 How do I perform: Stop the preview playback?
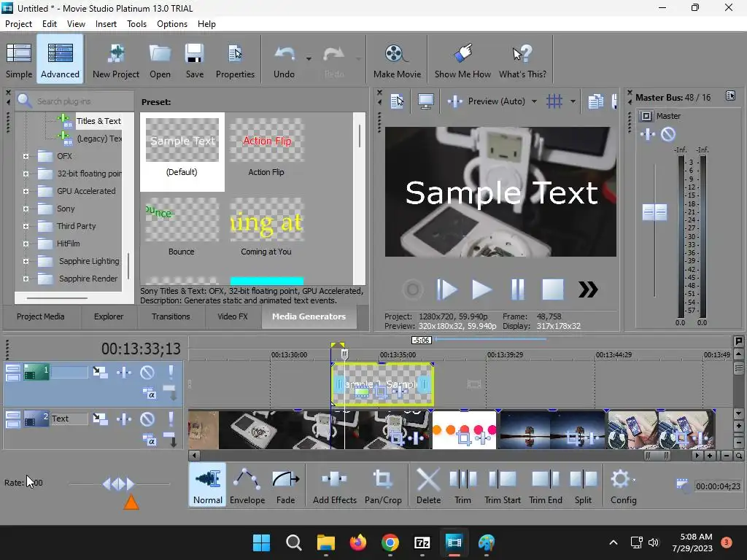pos(553,289)
